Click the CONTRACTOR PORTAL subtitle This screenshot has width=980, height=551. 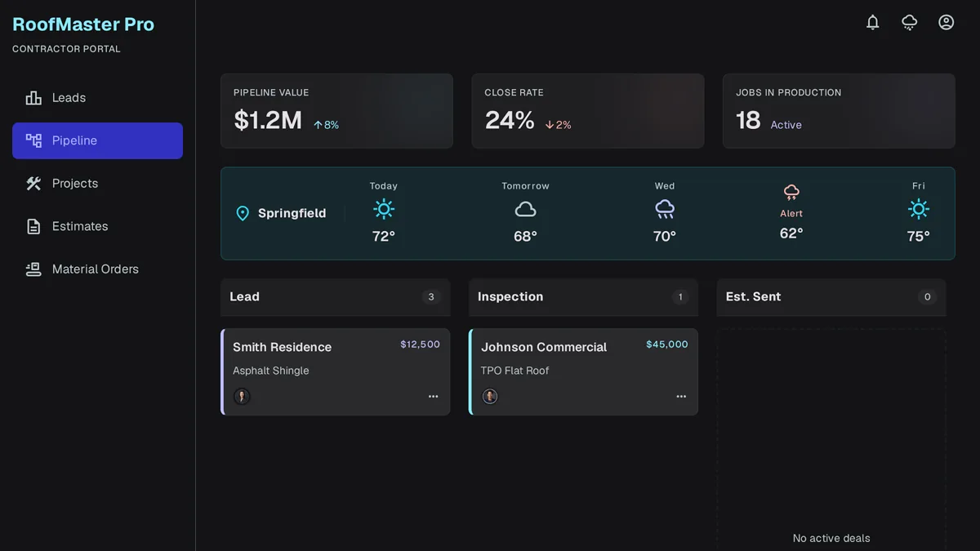[66, 49]
